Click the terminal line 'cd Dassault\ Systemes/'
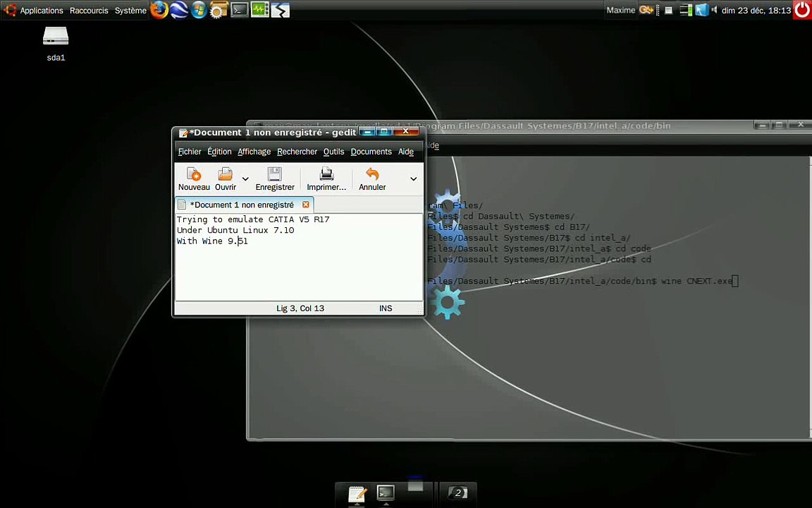Screen dimensions: 812x508 [x=518, y=216]
